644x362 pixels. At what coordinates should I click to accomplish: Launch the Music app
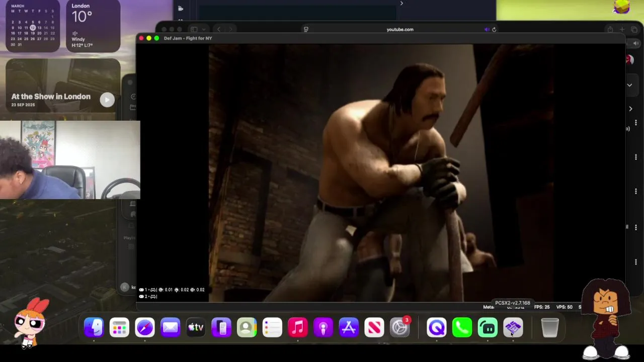298,328
